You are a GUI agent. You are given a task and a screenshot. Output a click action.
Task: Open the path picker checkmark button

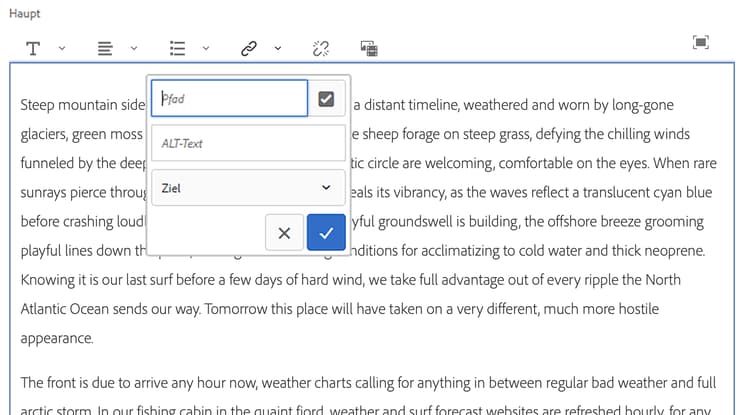[x=326, y=98]
